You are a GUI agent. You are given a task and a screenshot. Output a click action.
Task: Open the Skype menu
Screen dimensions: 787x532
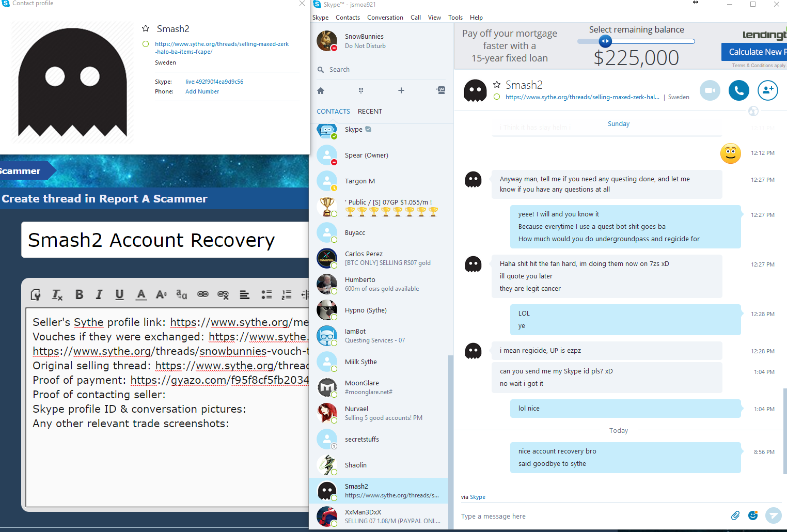(320, 18)
